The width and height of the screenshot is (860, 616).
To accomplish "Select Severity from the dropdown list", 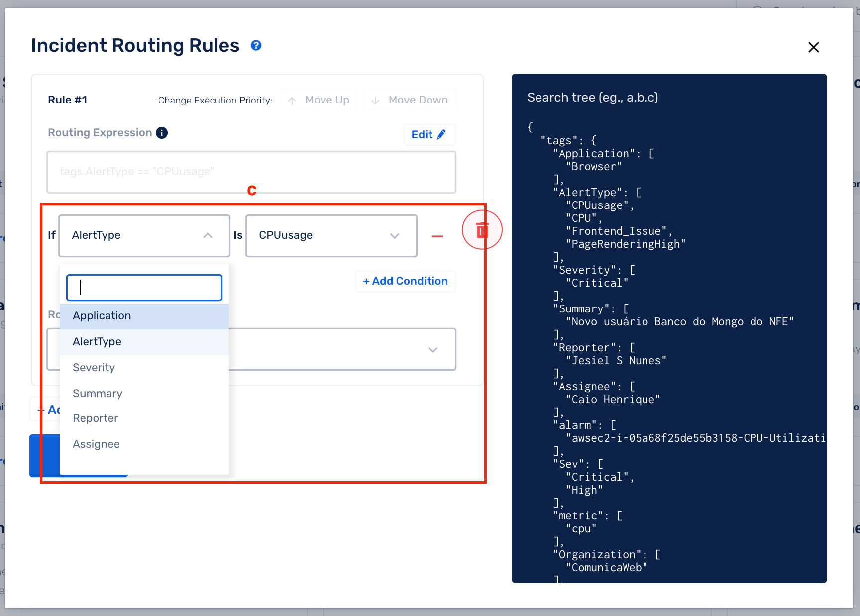I will (x=144, y=368).
